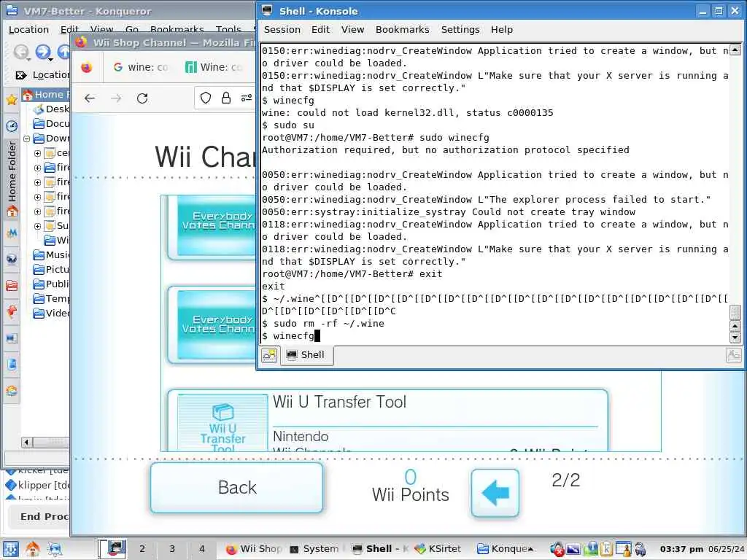Select the klipper process row
This screenshot has height=560, width=747.
point(37,485)
